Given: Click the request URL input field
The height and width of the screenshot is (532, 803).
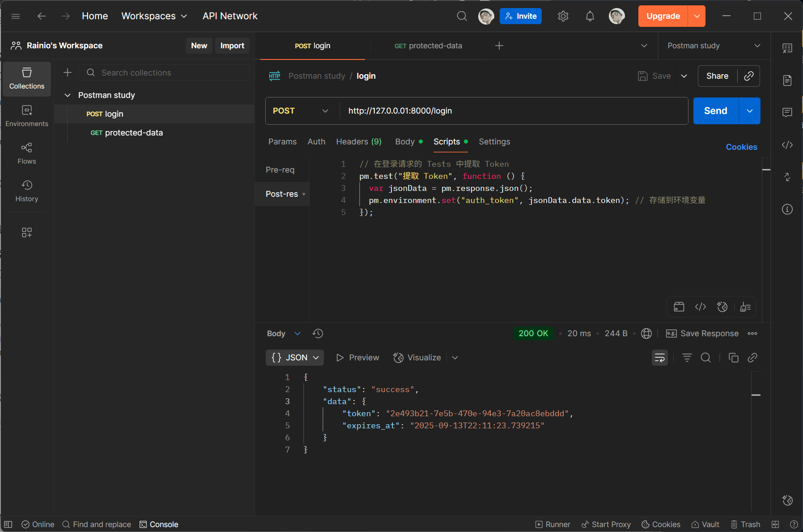Looking at the screenshot, I should tap(514, 111).
